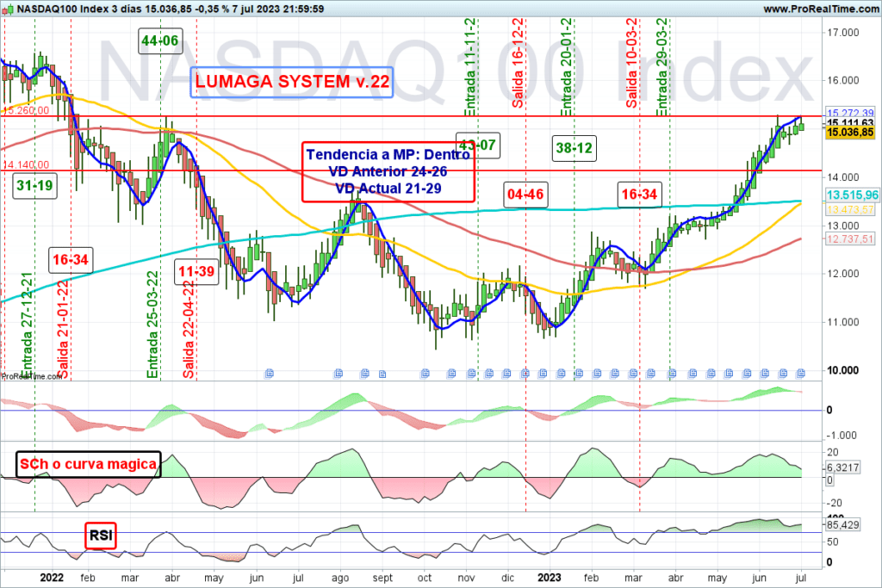This screenshot has width=882, height=588.
Task: Click the Entrada 29-03-2 vertical label
Action: click(x=662, y=67)
